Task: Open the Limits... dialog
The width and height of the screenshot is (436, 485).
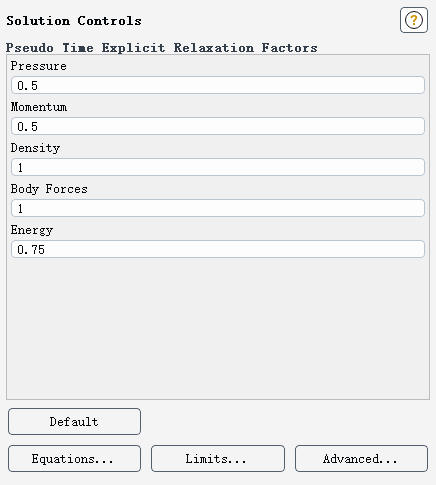Action: click(x=218, y=459)
